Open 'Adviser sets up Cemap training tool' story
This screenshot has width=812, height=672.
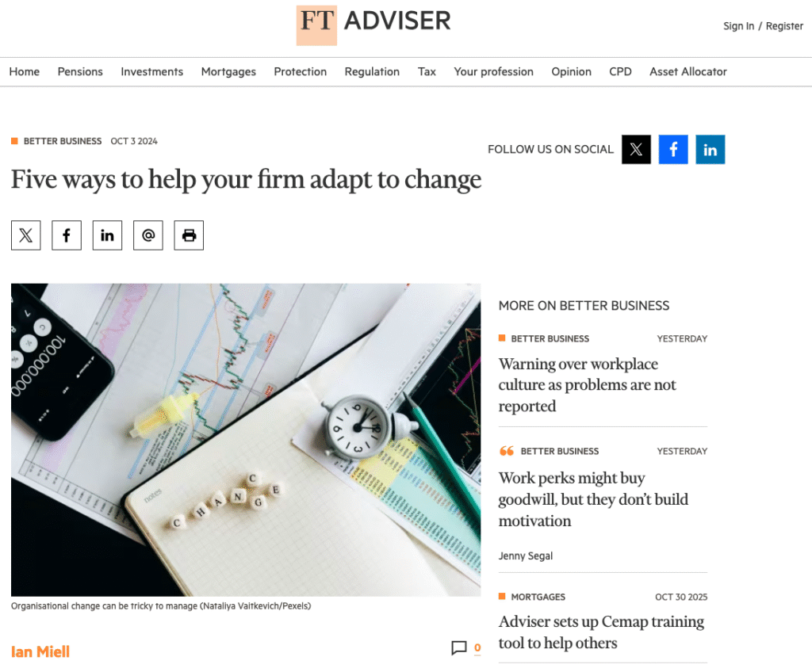[x=601, y=632]
